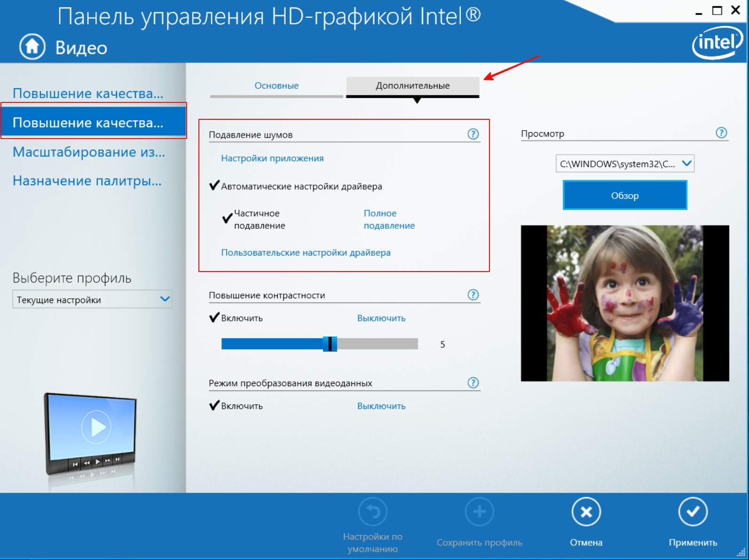Open Масштабирование из… sidebar item
This screenshot has height=560, width=749.
click(x=89, y=152)
